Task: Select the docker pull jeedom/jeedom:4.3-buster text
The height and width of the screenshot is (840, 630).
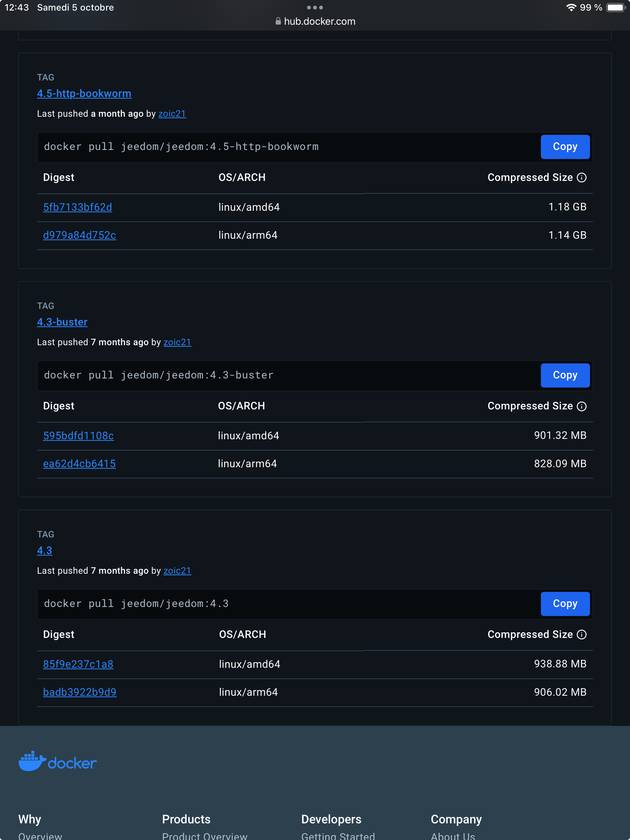Action: click(x=159, y=375)
